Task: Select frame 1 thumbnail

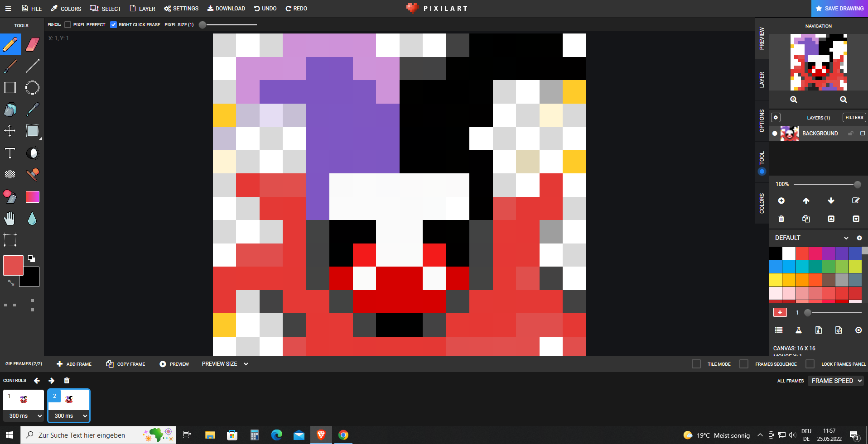Action: 24,400
